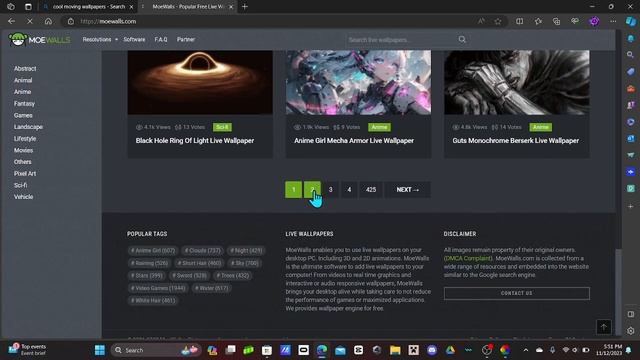Screen dimensions: 640x360
Task: Open the Software menu item
Action: tap(134, 40)
